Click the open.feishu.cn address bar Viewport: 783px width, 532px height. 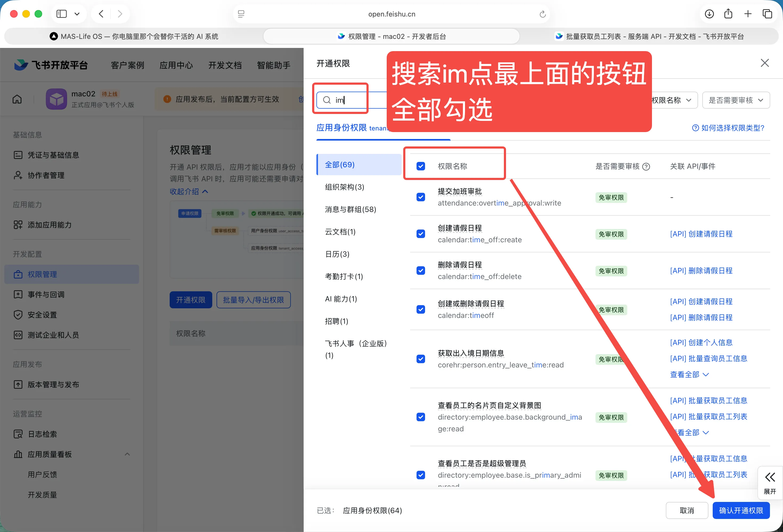pos(391,14)
